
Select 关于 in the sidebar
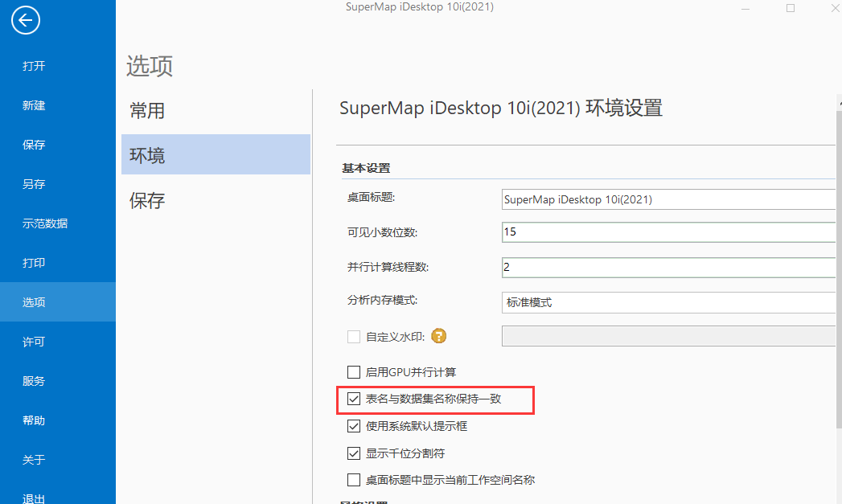[x=34, y=460]
